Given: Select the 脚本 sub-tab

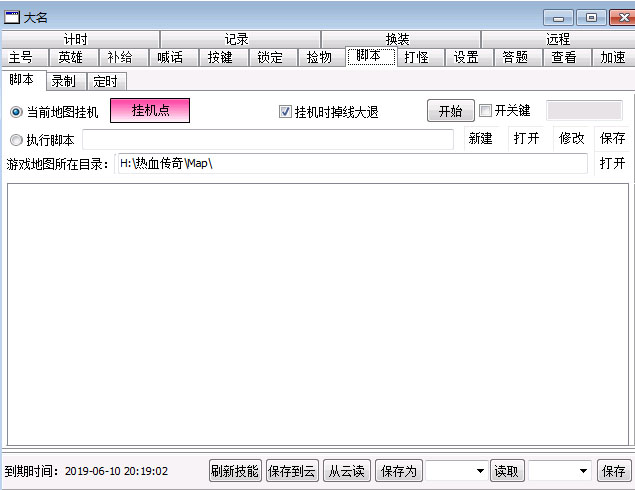Looking at the screenshot, I should tap(24, 79).
